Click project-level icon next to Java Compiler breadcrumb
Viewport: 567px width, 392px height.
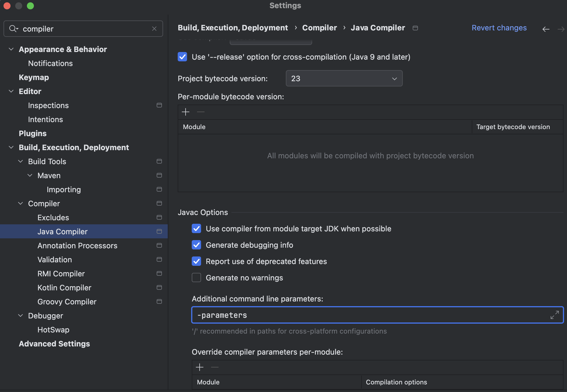[x=415, y=28]
